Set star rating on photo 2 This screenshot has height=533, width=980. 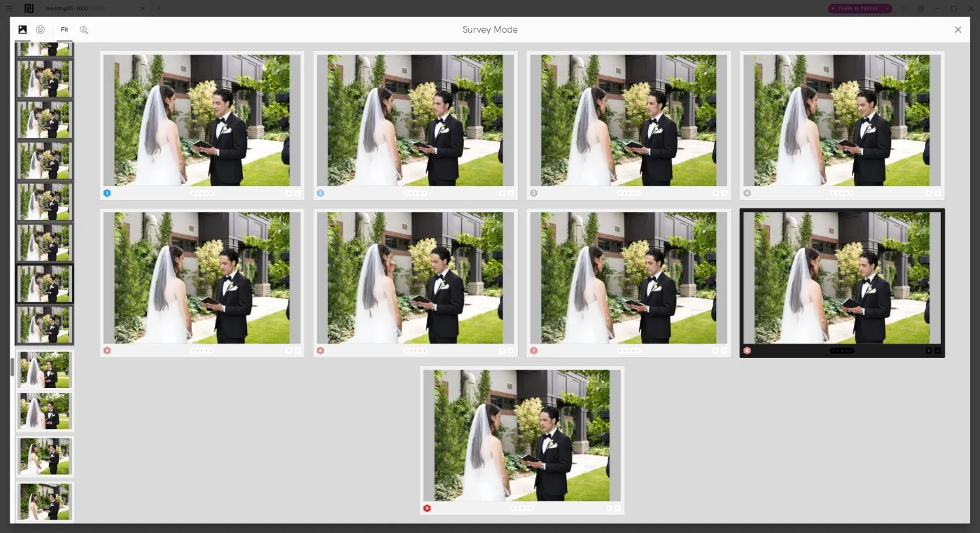(x=416, y=193)
